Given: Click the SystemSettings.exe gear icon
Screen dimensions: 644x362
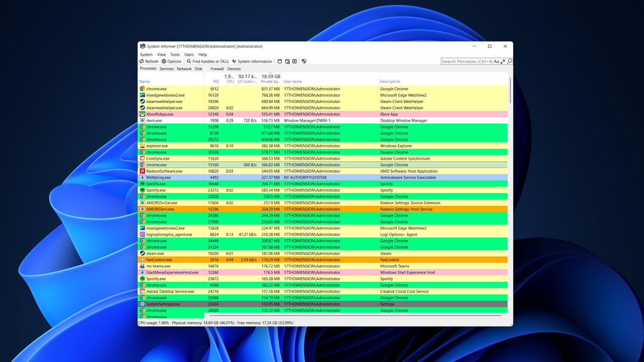Looking at the screenshot, I should point(142,304).
